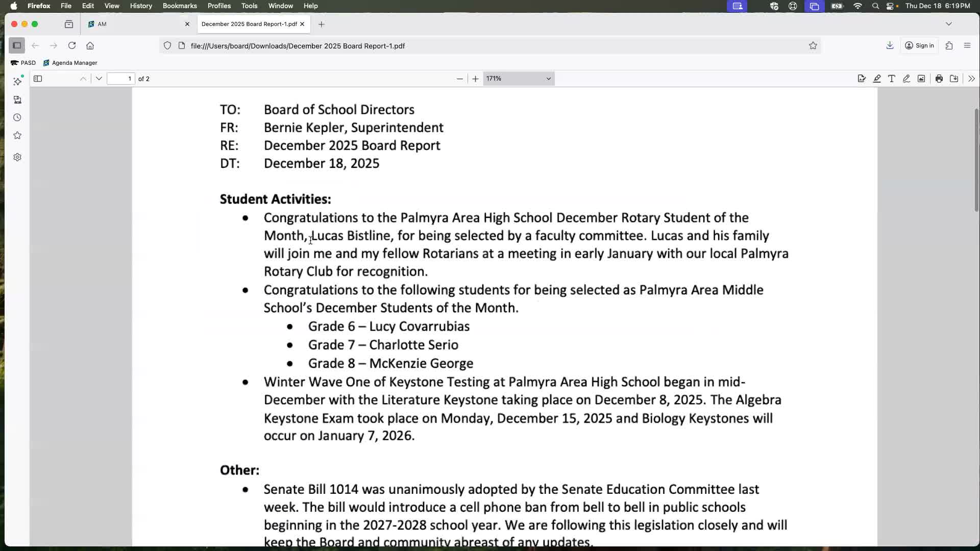Viewport: 980px width, 551px height.
Task: Open the list all tabs chevron
Action: pyautogui.click(x=949, y=24)
